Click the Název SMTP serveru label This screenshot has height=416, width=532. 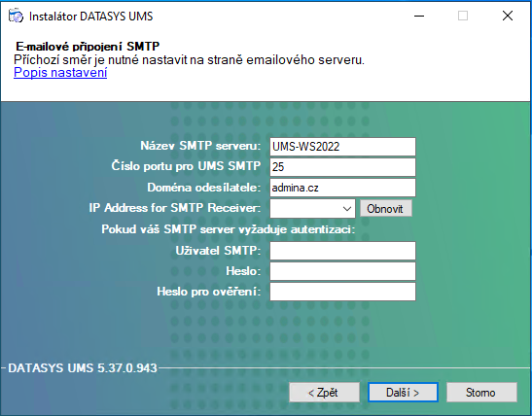tap(200, 146)
